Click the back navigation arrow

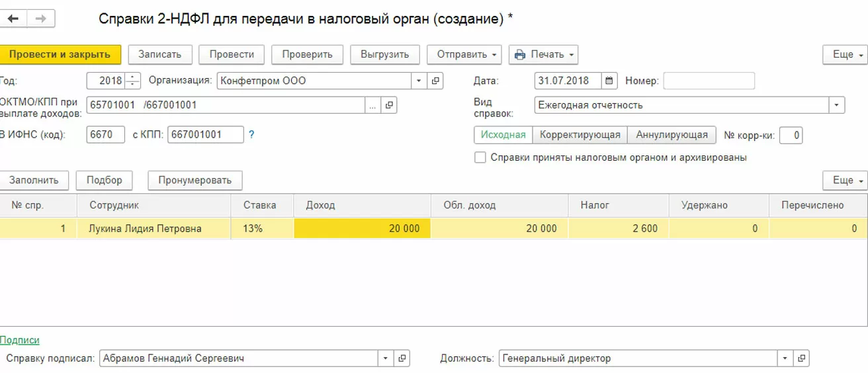coord(13,19)
